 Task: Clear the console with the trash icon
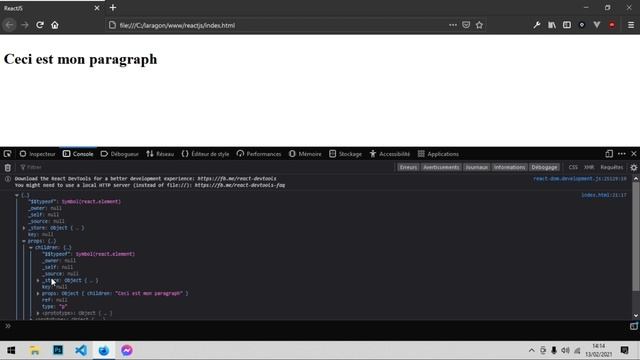click(7, 167)
